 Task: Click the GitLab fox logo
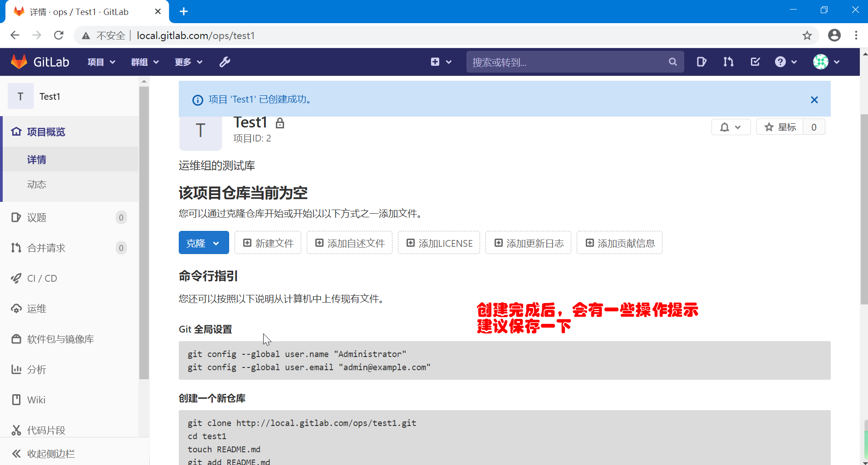(x=19, y=62)
